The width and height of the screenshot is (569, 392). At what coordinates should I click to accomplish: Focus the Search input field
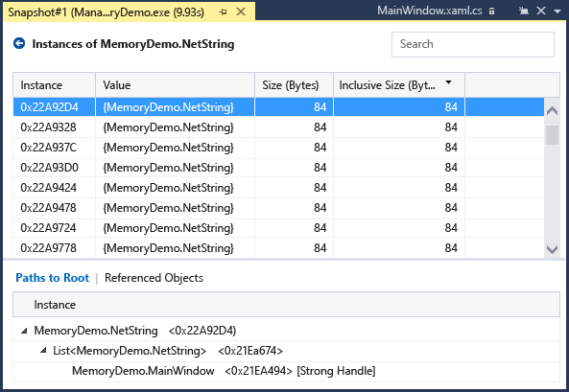pos(472,44)
